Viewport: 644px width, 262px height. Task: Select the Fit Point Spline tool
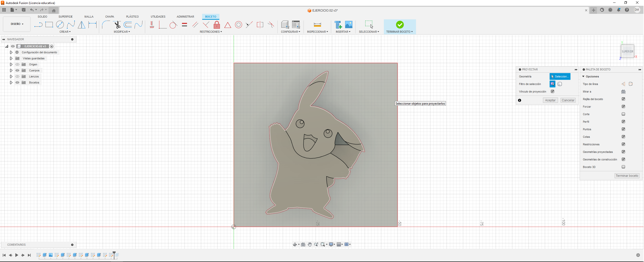71,25
